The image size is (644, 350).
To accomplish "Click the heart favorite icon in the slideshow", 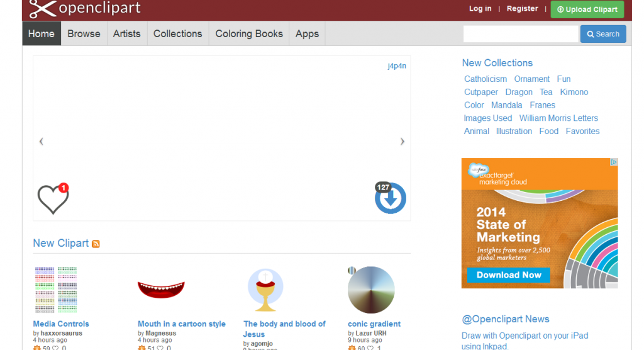I will point(53,199).
